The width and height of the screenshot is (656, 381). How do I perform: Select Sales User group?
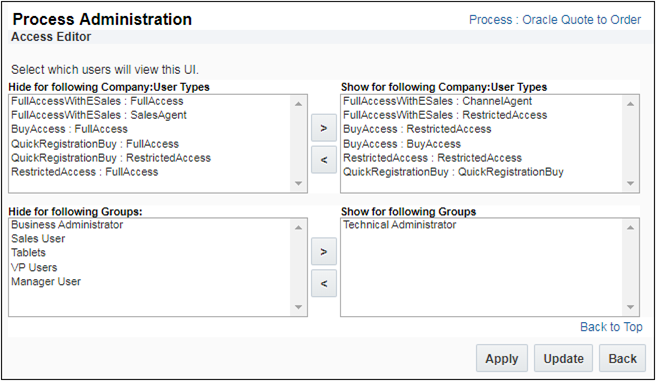[38, 239]
